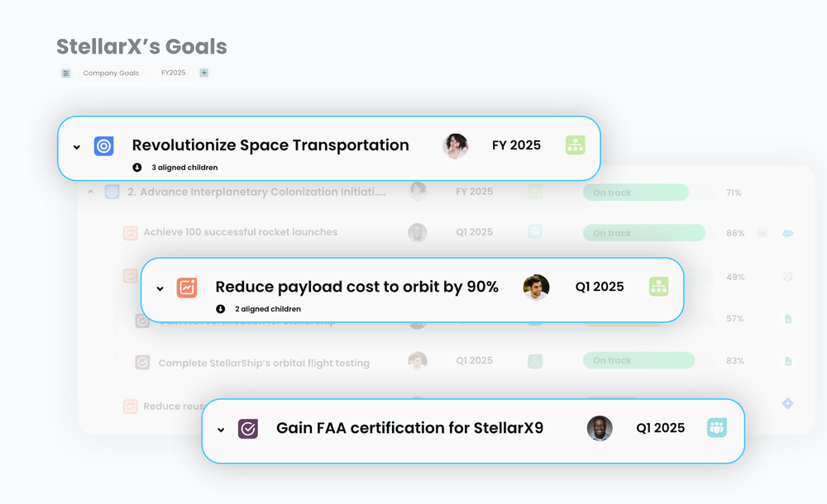The image size is (827, 504).
Task: Open the green document icon on orbital flight testing row
Action: point(786,360)
